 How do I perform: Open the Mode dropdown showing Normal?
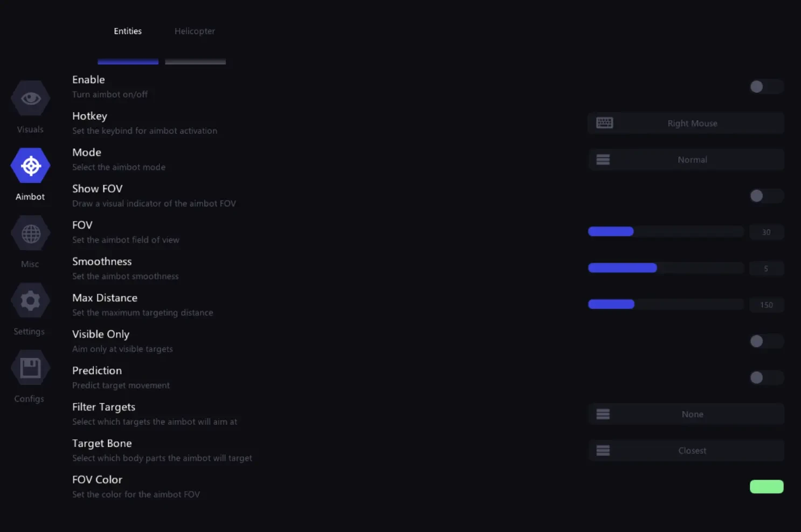(x=686, y=160)
